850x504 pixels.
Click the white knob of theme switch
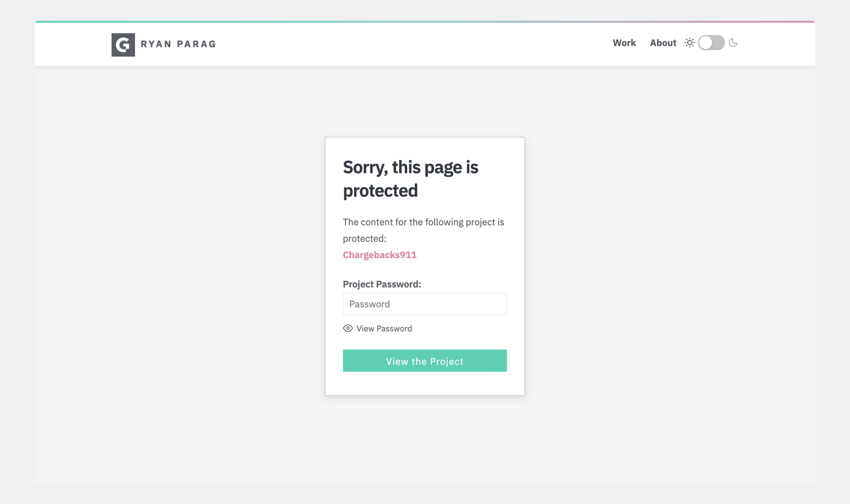[x=706, y=43]
